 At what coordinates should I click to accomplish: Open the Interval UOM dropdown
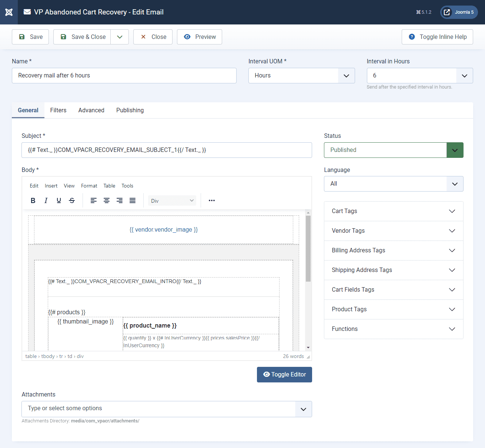[x=301, y=76]
